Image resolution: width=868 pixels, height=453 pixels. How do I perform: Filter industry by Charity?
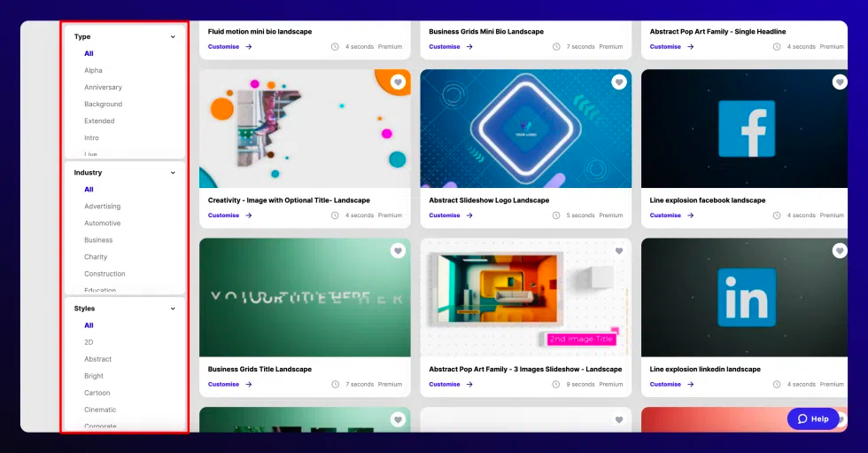point(96,257)
